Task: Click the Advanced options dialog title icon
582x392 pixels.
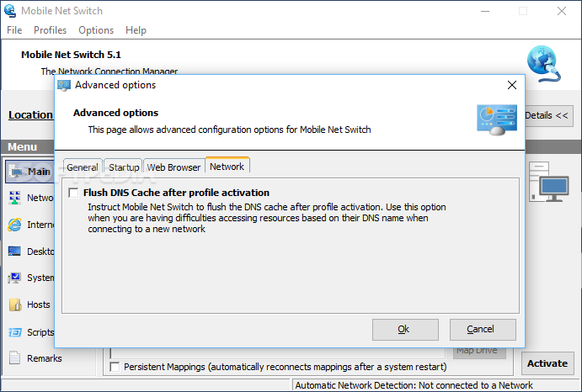Action: coord(64,85)
